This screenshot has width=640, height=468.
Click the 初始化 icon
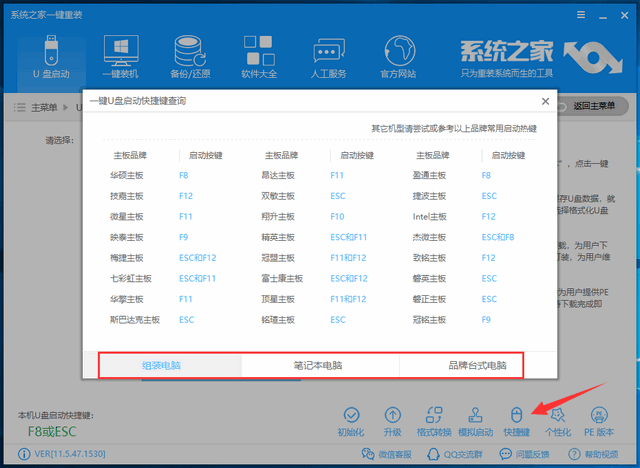(x=351, y=421)
